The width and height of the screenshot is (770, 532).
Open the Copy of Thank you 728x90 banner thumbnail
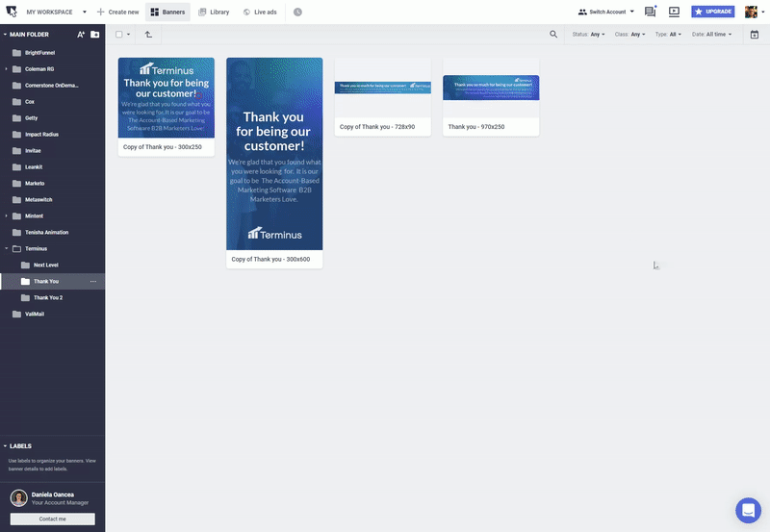(382, 88)
